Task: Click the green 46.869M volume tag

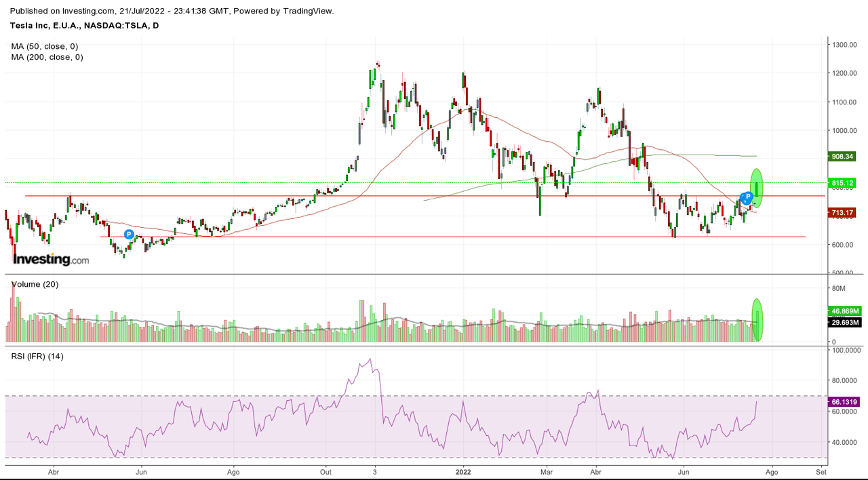Action: tap(846, 313)
